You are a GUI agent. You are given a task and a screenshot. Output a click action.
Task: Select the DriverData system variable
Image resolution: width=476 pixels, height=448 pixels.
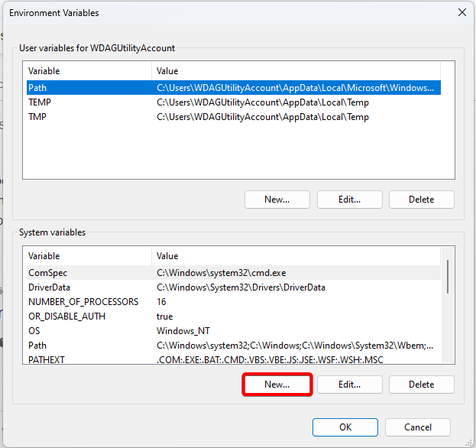[x=234, y=287]
